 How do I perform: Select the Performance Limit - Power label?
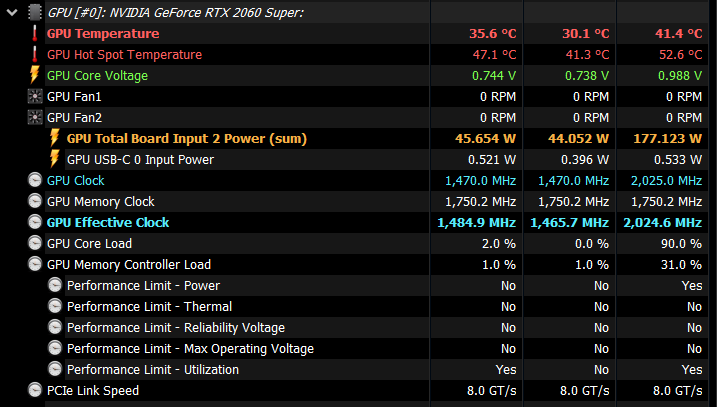coord(143,286)
